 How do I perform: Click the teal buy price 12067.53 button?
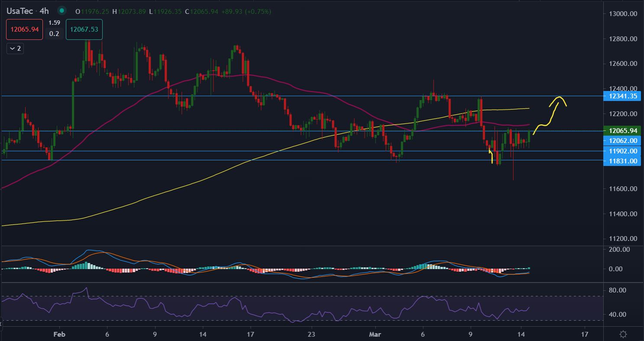point(84,29)
